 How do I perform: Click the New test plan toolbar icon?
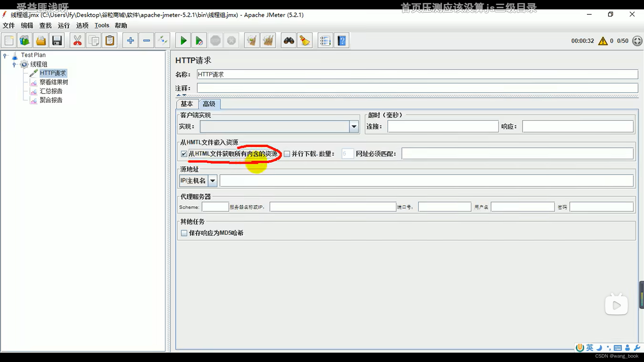[9, 41]
